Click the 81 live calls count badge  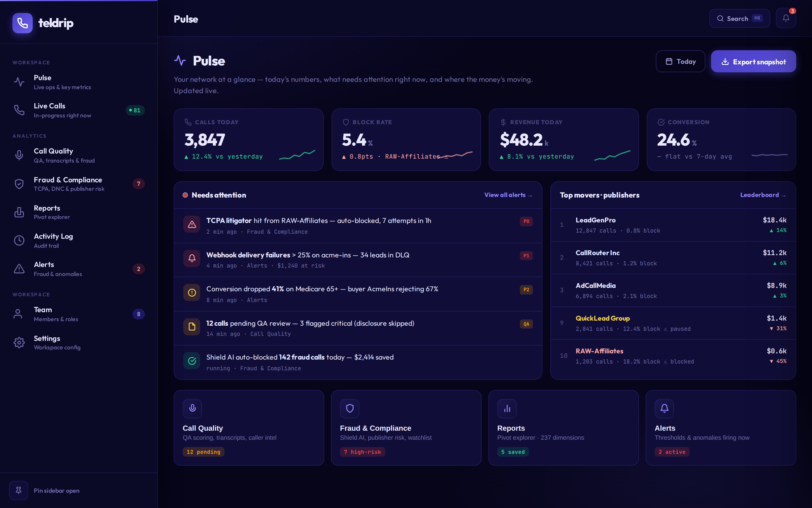(x=135, y=110)
